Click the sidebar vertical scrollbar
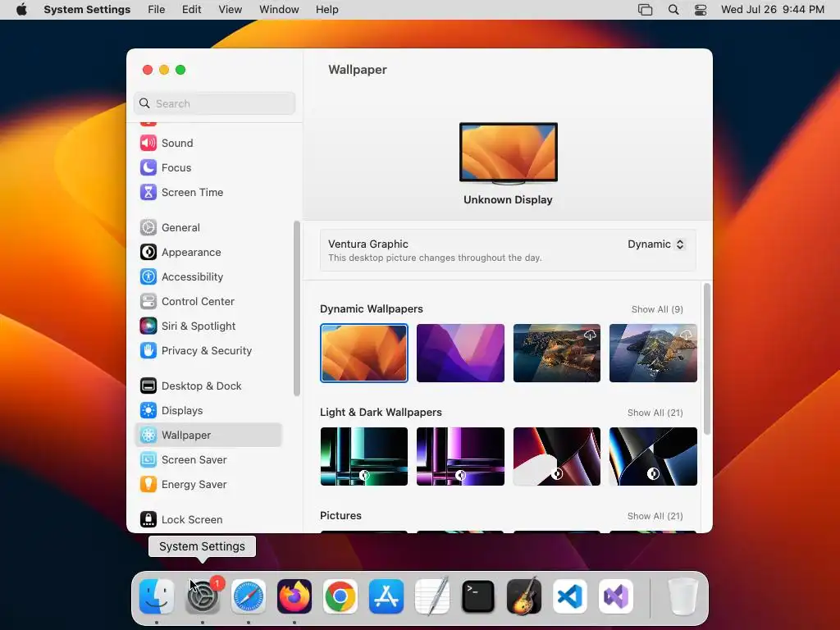The image size is (840, 630). tap(297, 308)
